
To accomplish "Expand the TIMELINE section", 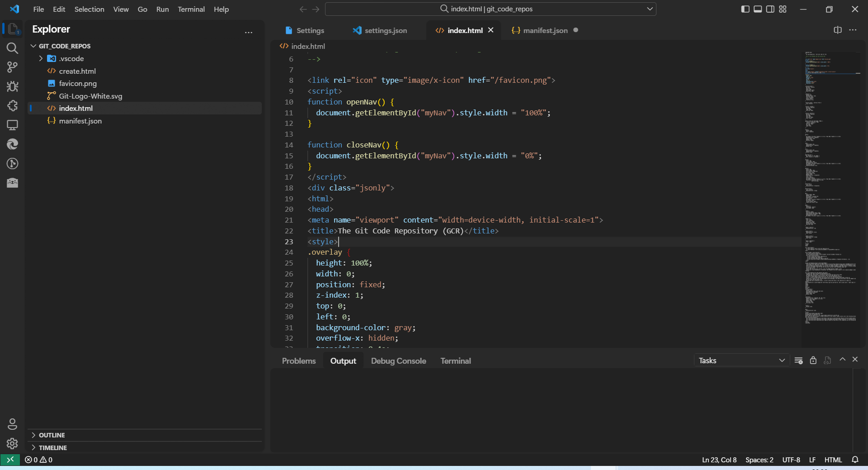I will [x=145, y=447].
